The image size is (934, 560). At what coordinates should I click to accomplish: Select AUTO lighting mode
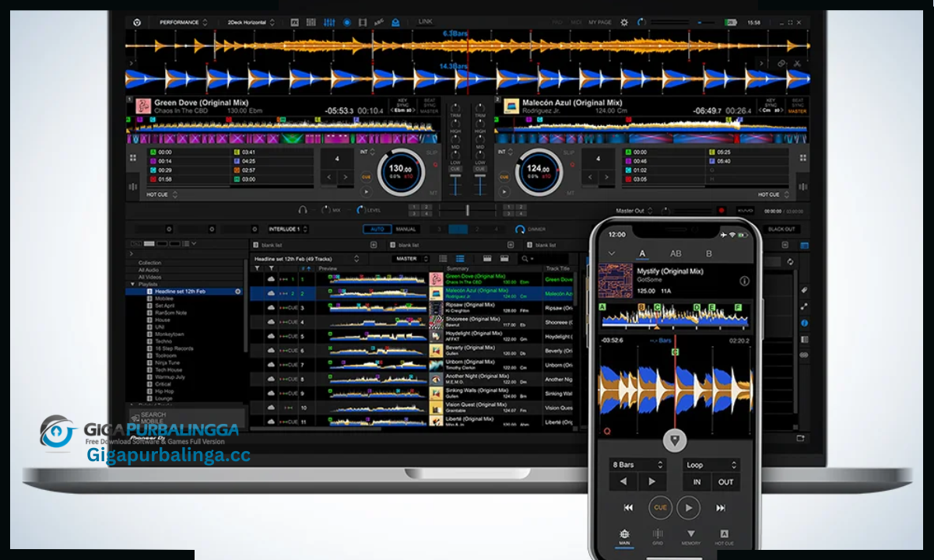click(377, 229)
